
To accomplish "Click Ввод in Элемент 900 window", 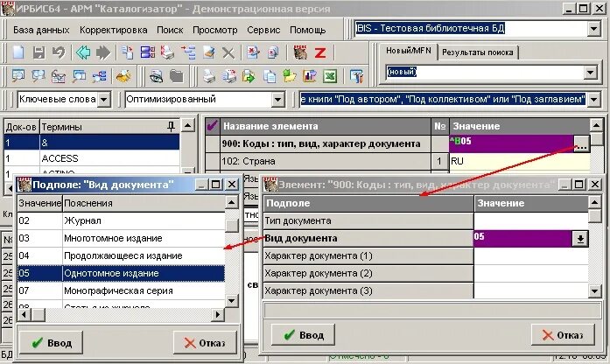I will (304, 335).
